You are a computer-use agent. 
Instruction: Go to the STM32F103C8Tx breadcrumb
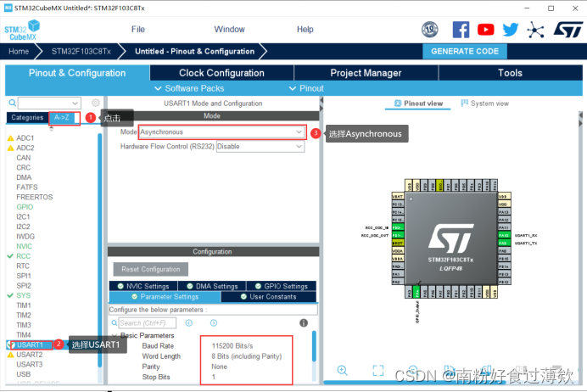[x=81, y=51]
